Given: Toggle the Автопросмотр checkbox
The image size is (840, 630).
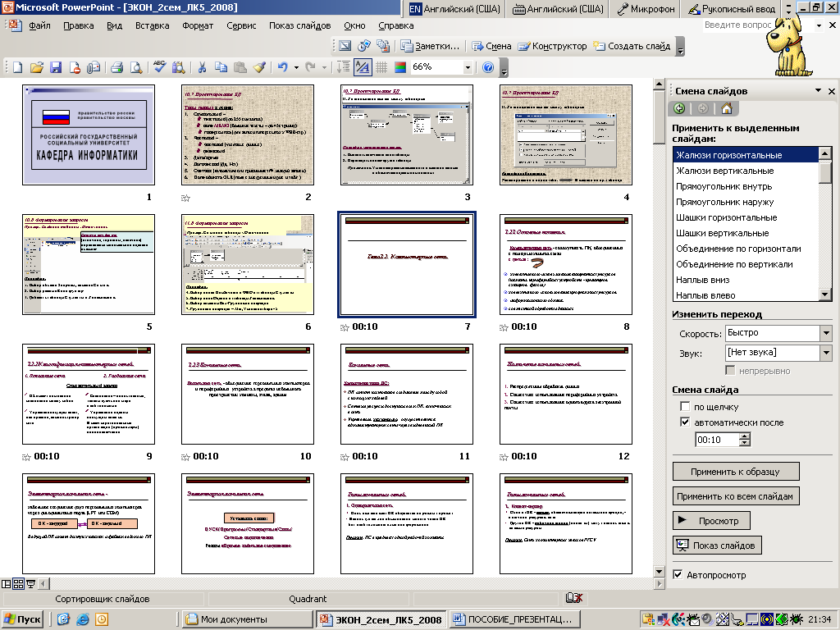Looking at the screenshot, I should tap(678, 575).
